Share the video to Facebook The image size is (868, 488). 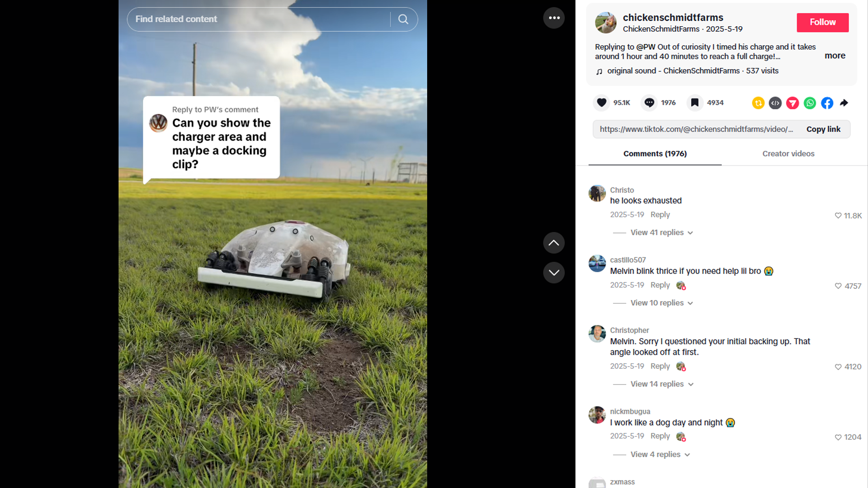pyautogui.click(x=827, y=103)
